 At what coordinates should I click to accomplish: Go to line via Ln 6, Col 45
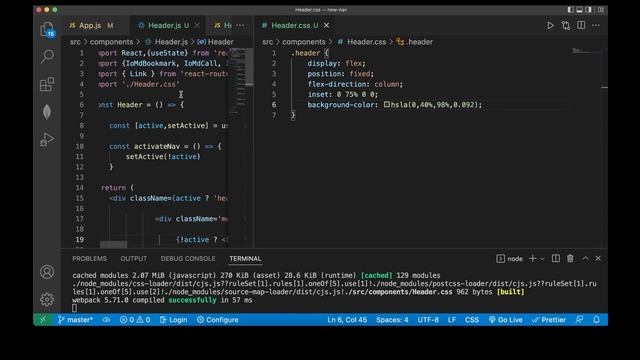pyautogui.click(x=347, y=320)
